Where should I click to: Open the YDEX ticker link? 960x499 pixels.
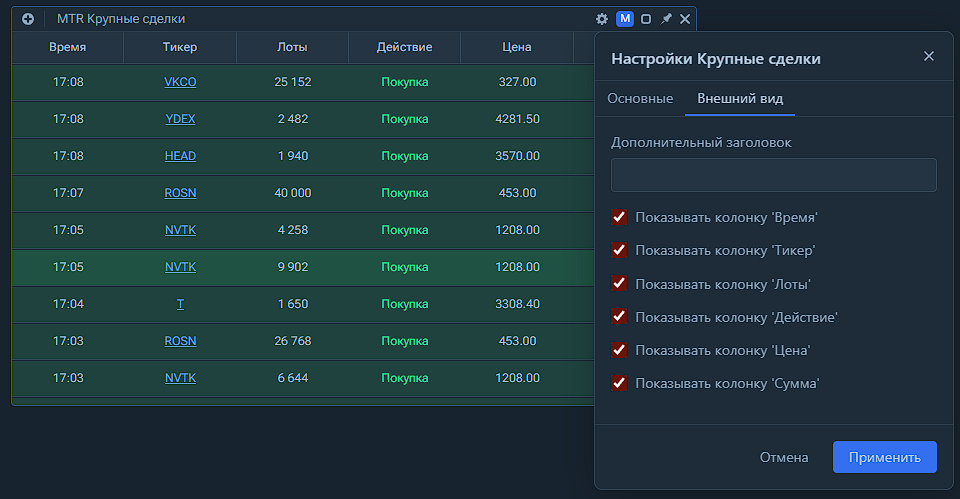[x=180, y=119]
